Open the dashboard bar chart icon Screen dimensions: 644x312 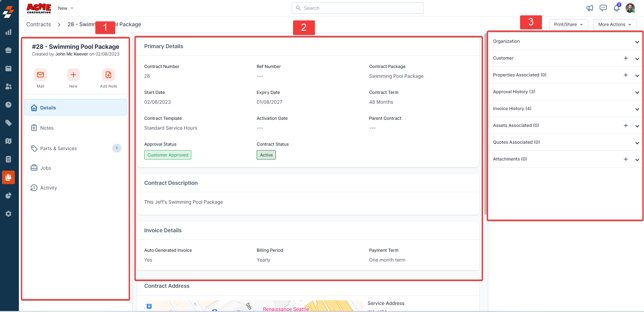8,32
